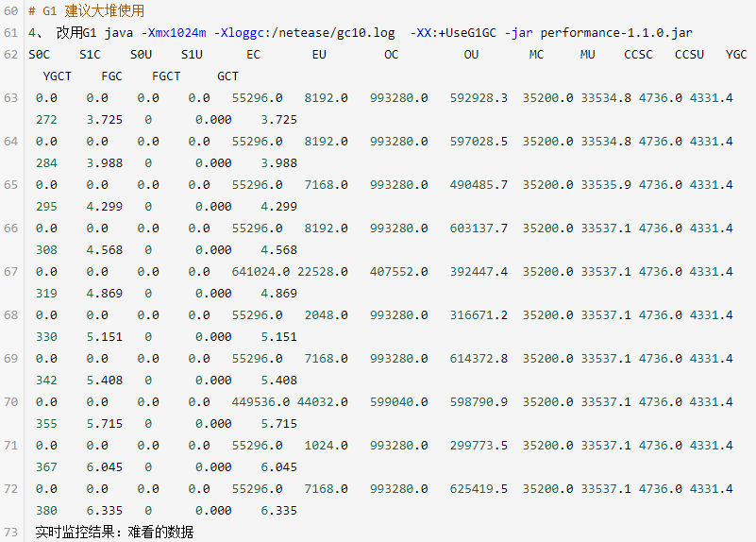The image size is (756, 542).
Task: Click YGC count 355
Action: 46,423
